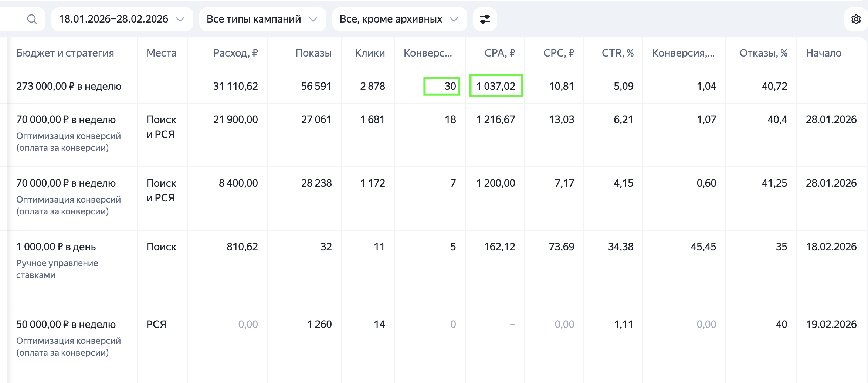This screenshot has height=383, width=868.
Task: Sort table by 'Показы' column
Action: tap(313, 53)
